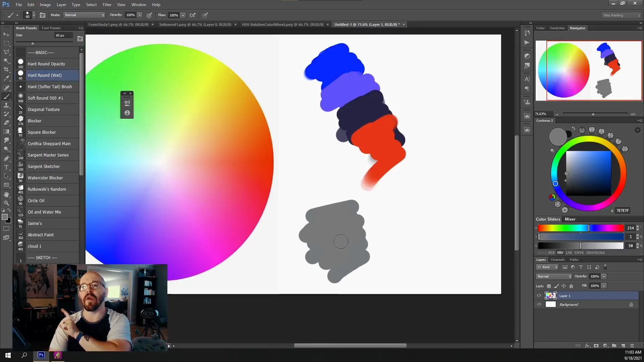Click the create new layer icon
The height and width of the screenshot is (362, 644).
click(623, 346)
